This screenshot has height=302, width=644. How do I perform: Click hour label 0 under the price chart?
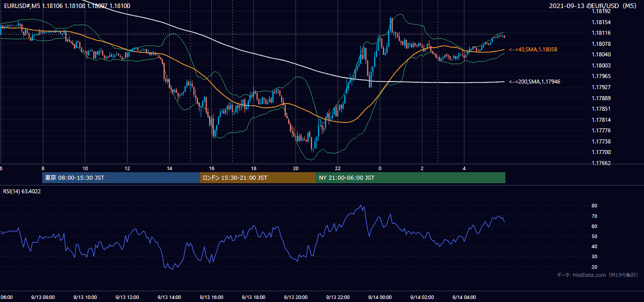click(x=380, y=168)
